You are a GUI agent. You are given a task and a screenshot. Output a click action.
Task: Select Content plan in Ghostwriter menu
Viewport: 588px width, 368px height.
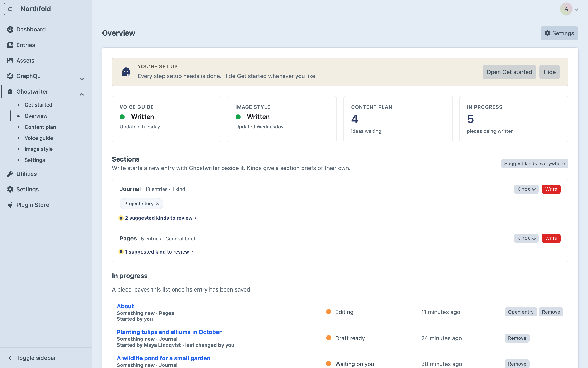pos(40,127)
